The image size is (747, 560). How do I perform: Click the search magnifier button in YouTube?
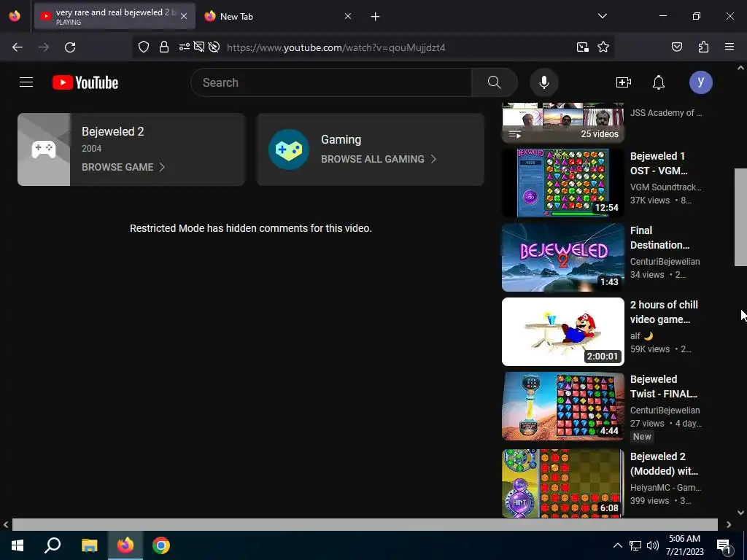[494, 82]
